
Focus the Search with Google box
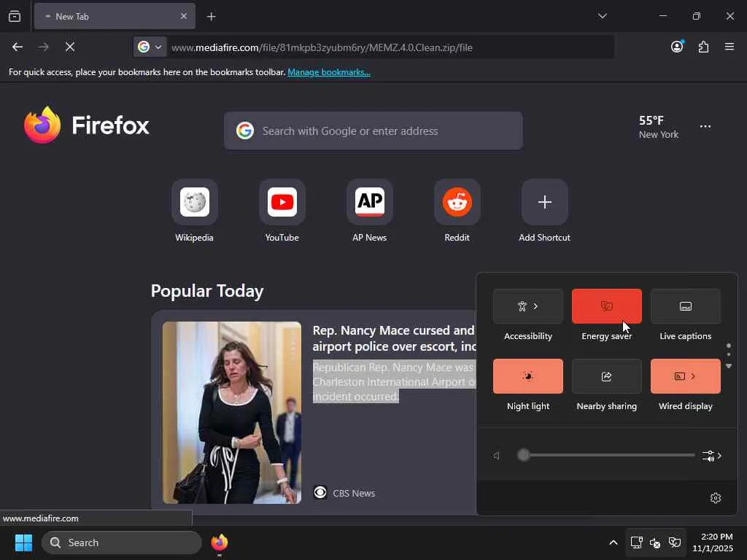[373, 131]
